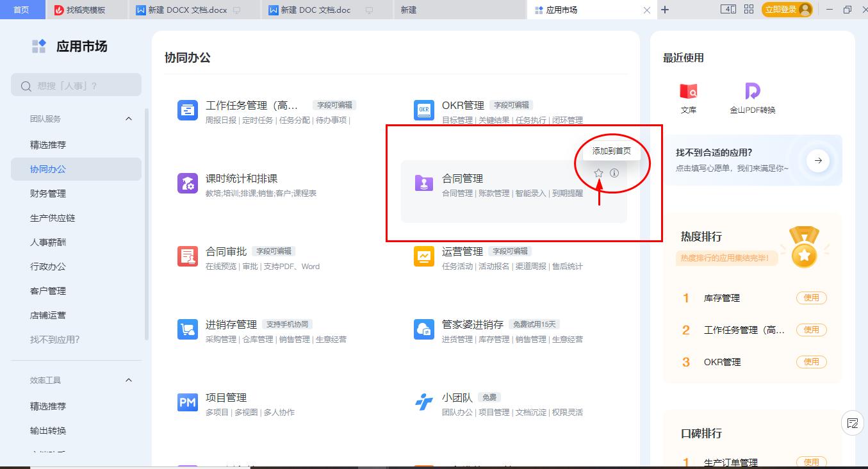Open the feedback icon at bottom right

[x=853, y=423]
